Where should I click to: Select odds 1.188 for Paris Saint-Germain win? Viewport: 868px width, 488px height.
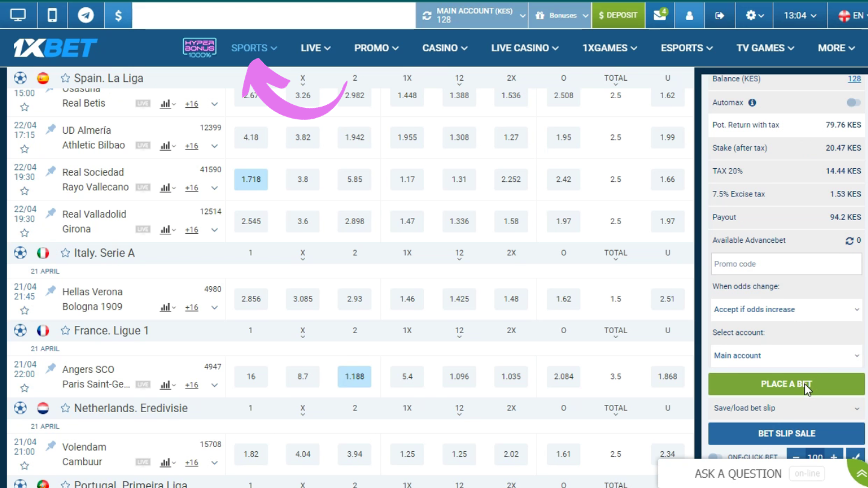(354, 377)
